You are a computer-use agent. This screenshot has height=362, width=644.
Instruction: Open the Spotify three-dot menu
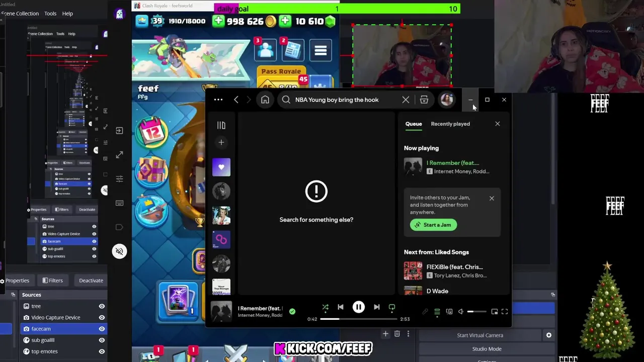click(x=218, y=100)
